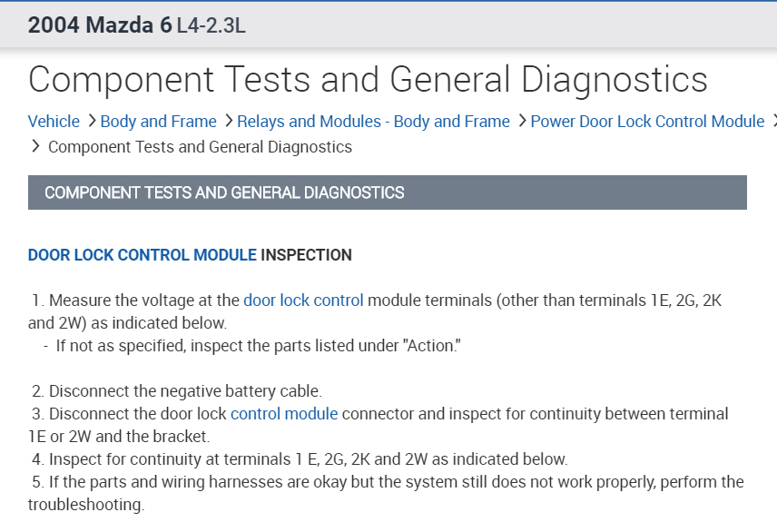
Task: Open the DOOR LOCK CONTROL MODULE heading link
Action: coord(143,255)
